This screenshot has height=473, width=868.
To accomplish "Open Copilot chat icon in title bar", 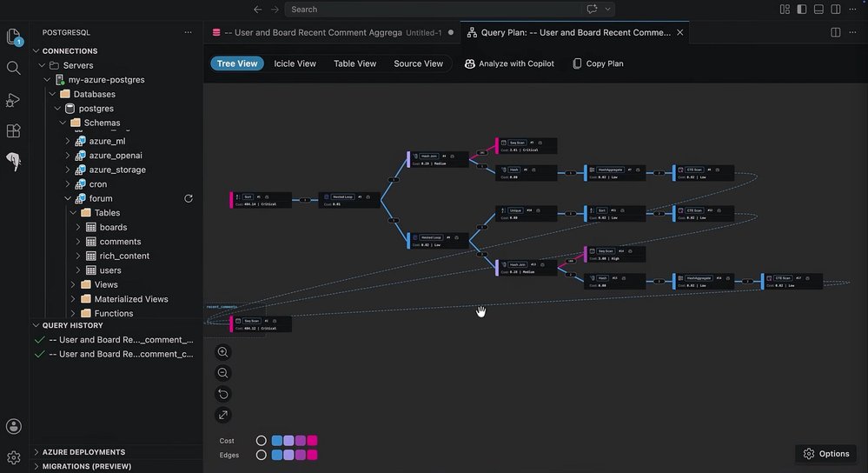I will [x=592, y=9].
